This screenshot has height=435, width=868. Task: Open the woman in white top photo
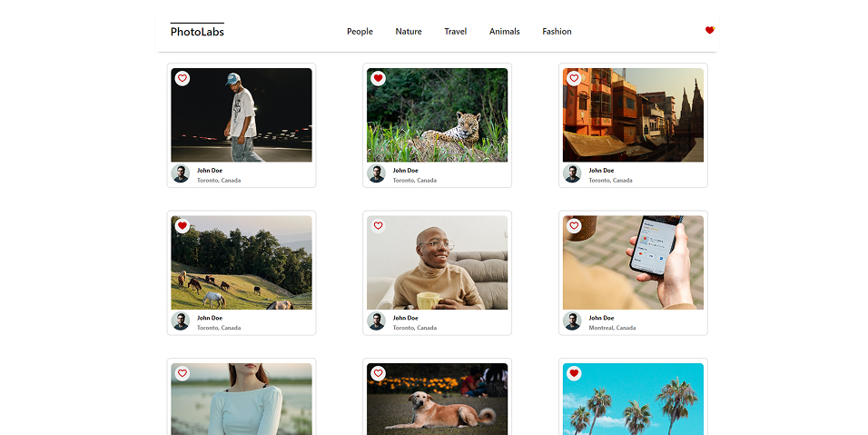[x=242, y=399]
